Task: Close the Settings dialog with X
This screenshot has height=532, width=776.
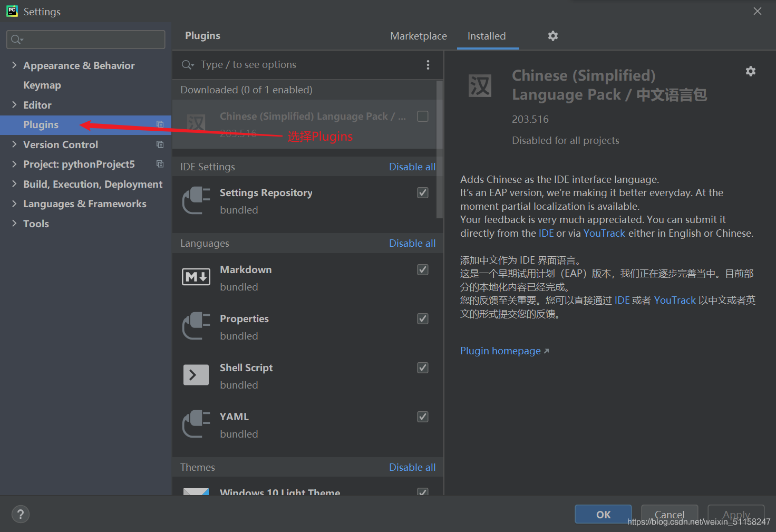Action: [x=758, y=11]
